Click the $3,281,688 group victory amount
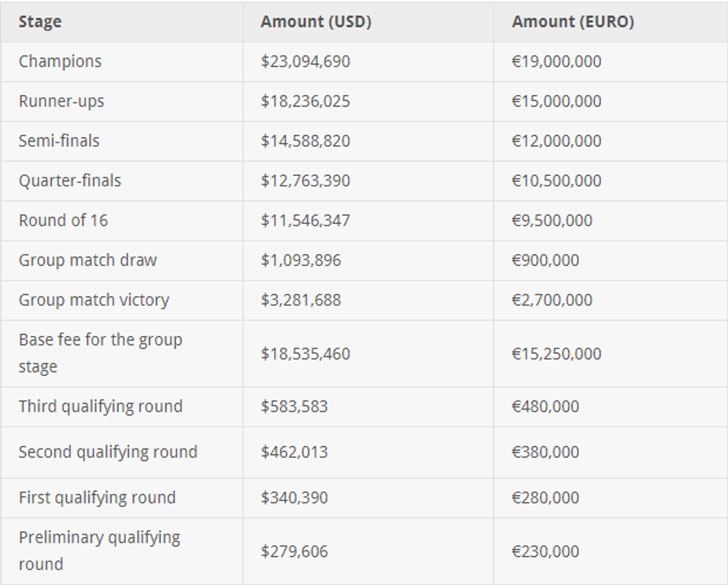Image resolution: width=728 pixels, height=585 pixels. click(301, 300)
